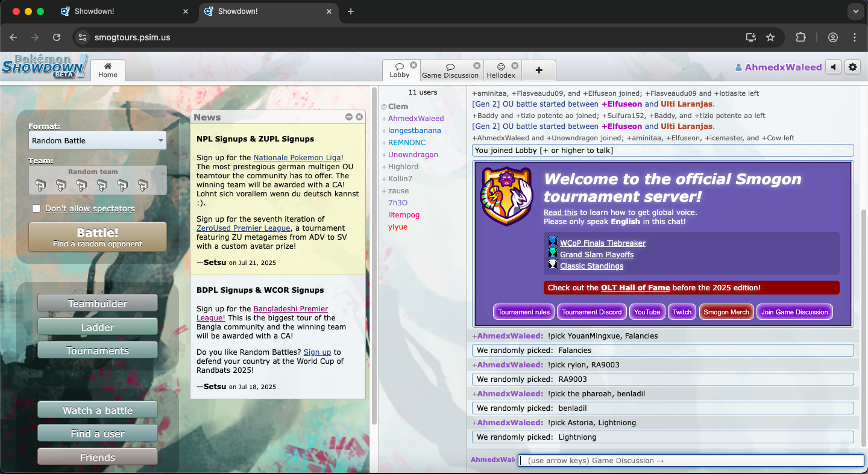Open the Format dropdown Random Battle
Viewport: 868px width, 474px height.
pos(98,140)
